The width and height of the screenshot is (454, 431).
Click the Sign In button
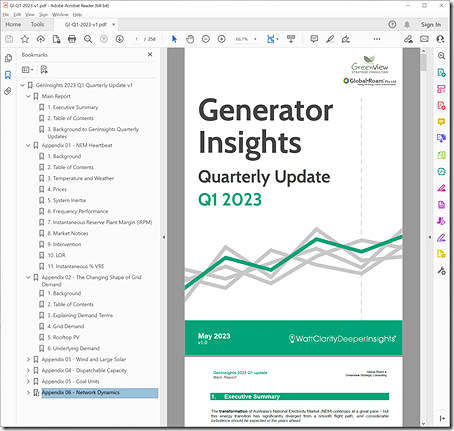tap(431, 24)
